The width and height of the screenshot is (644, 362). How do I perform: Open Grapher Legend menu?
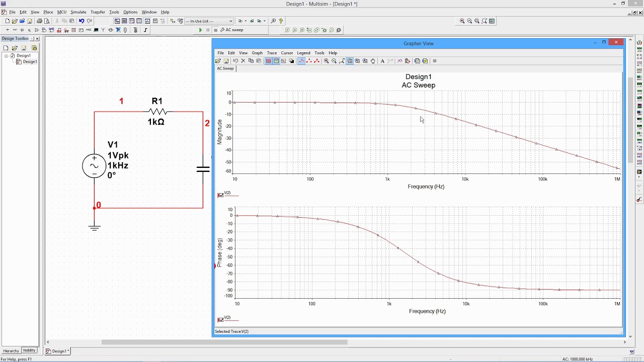[x=303, y=53]
